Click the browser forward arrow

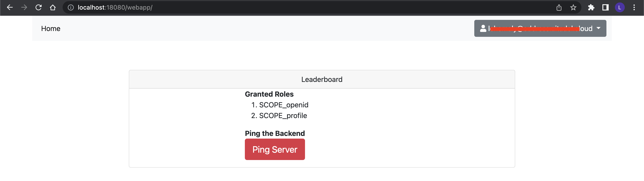(x=24, y=8)
